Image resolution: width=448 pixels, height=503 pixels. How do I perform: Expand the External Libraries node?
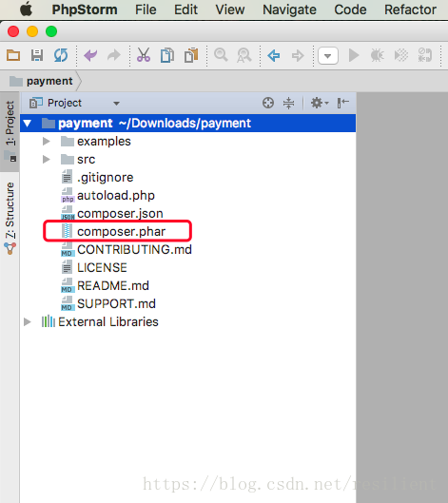28,321
